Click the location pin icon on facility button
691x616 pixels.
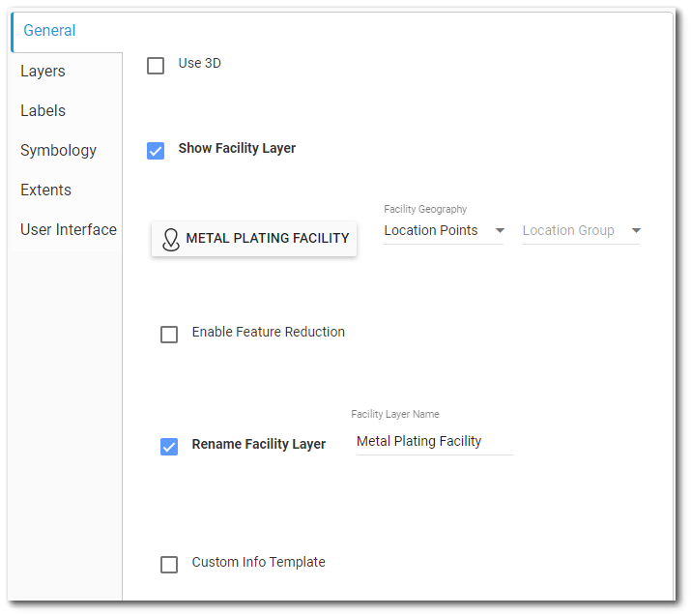[171, 239]
